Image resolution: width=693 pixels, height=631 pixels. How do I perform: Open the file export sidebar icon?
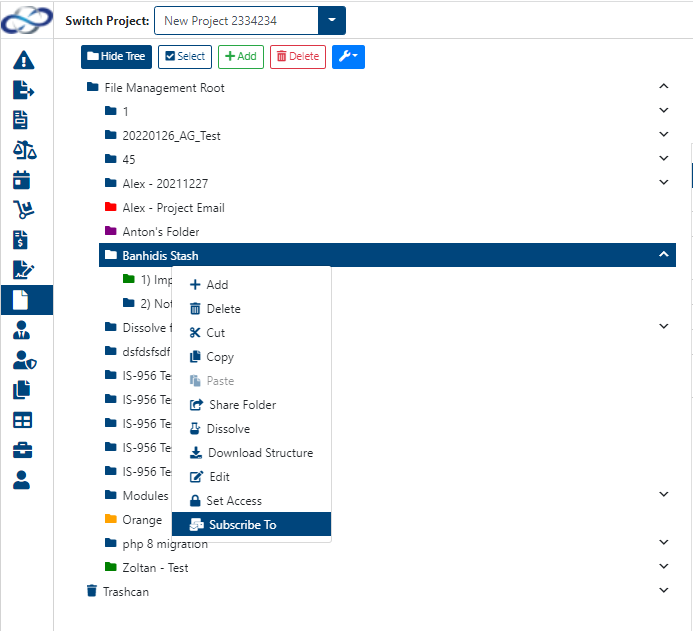(x=23, y=90)
